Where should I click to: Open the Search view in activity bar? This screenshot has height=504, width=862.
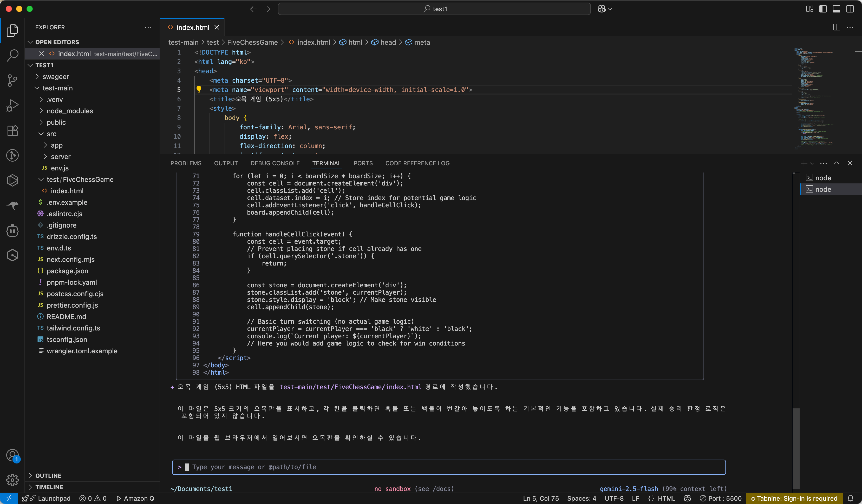[12, 55]
